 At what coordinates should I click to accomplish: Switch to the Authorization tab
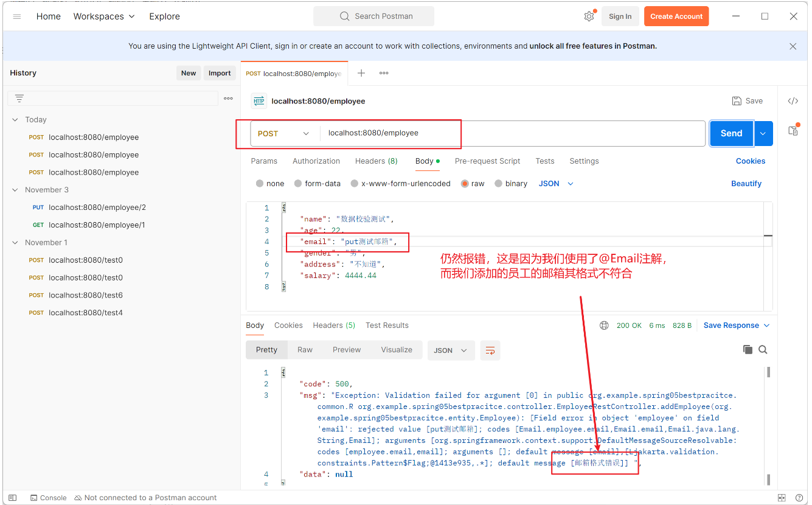(316, 161)
